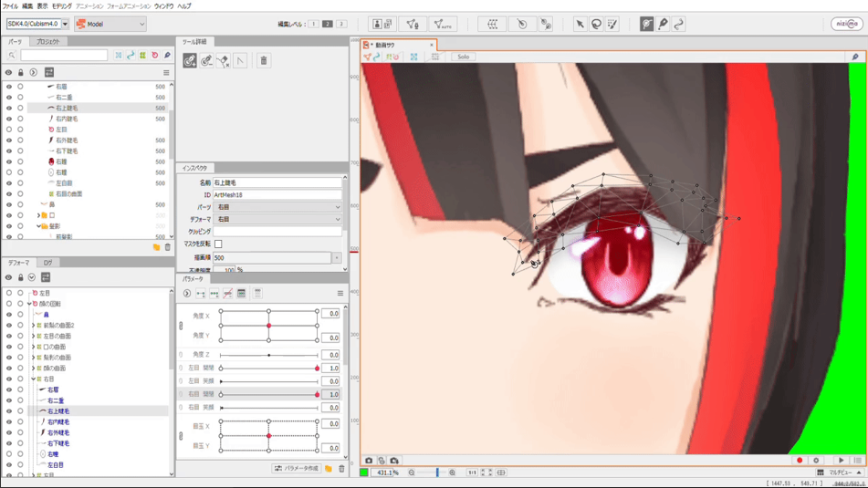Click the trash icon in Tool Details

click(264, 60)
